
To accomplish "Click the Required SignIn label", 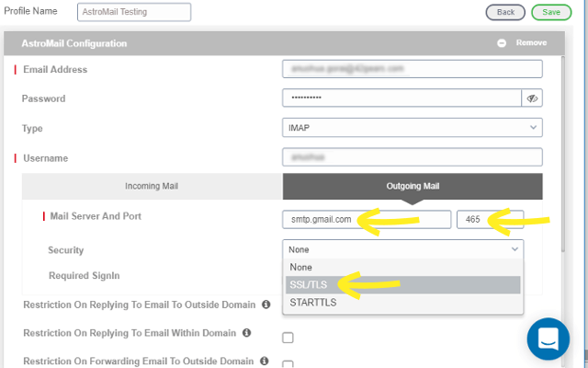I will click(85, 276).
